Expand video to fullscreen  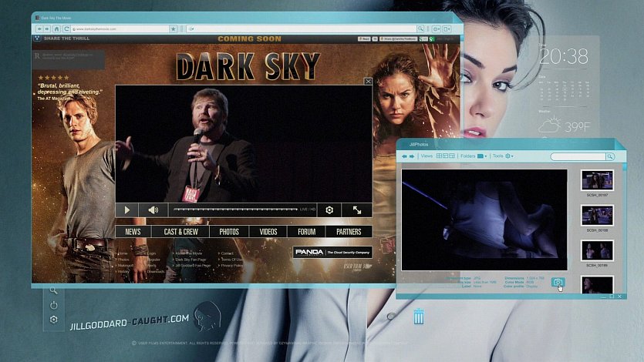[357, 209]
